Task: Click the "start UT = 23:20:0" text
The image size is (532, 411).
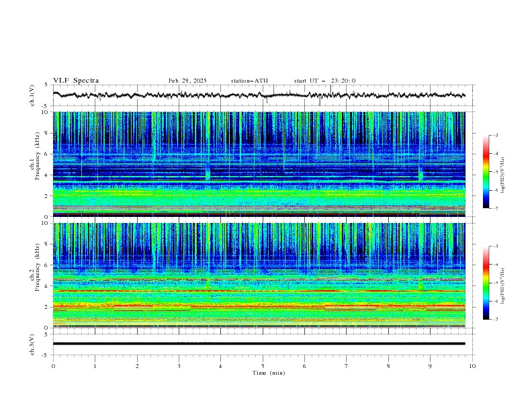Action: click(324, 81)
